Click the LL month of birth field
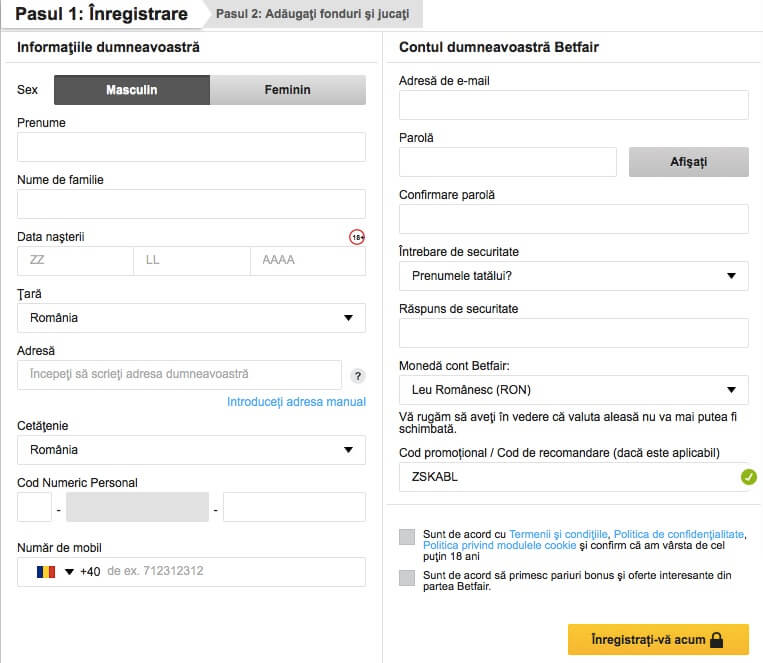Screen dimensions: 763x663 pyautogui.click(x=192, y=261)
